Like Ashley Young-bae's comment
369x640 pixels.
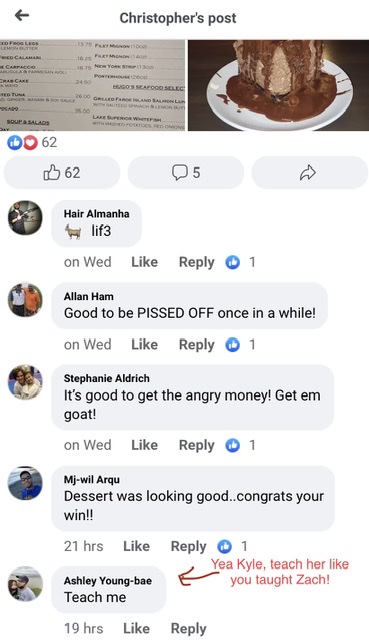[136, 629]
